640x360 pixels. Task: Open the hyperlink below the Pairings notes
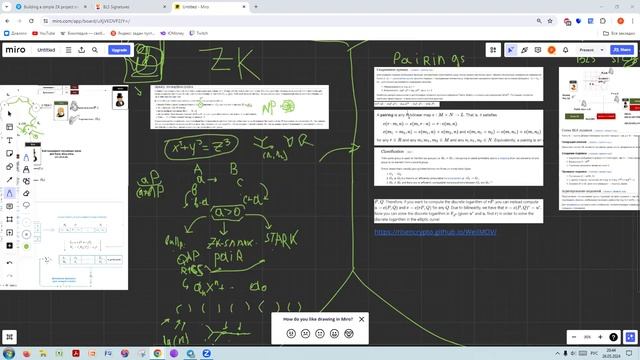(435, 232)
